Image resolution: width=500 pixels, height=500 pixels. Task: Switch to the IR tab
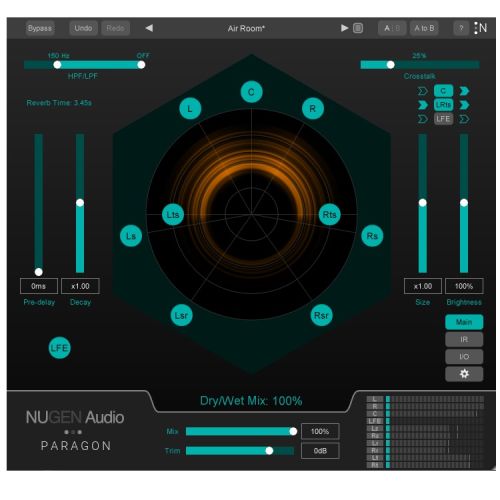click(x=464, y=339)
